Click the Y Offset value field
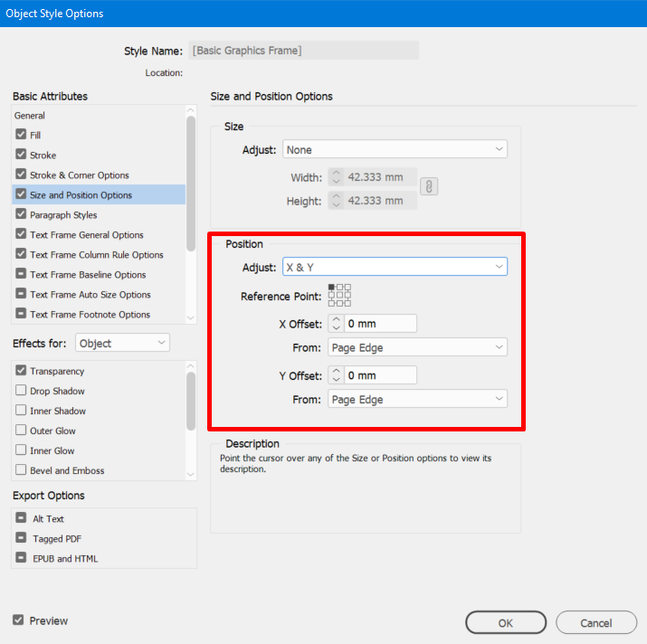 tap(380, 375)
